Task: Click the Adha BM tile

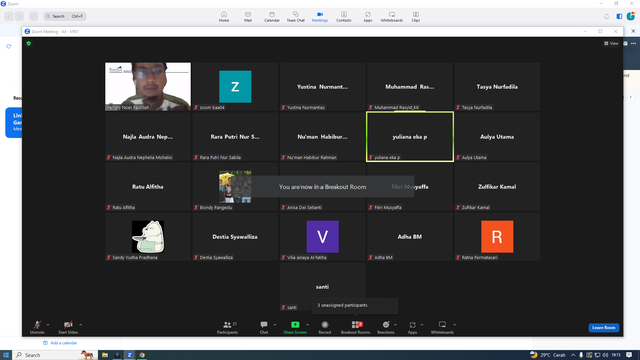Action: point(410,237)
